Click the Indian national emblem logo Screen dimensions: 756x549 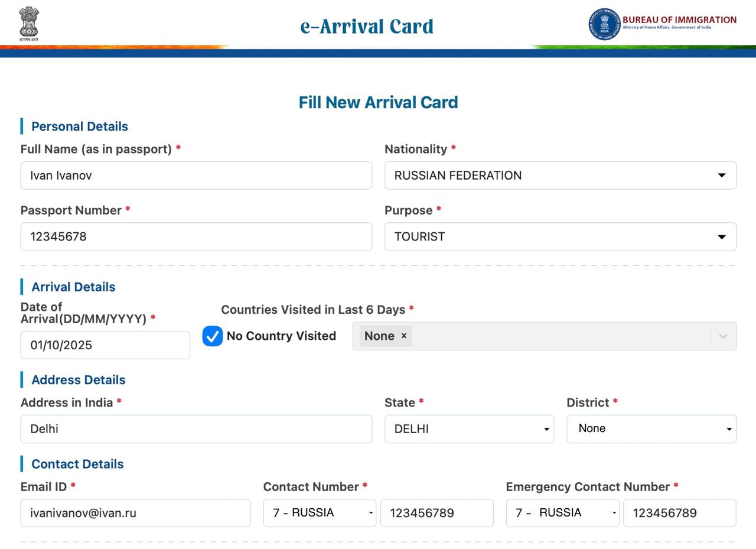coord(29,24)
